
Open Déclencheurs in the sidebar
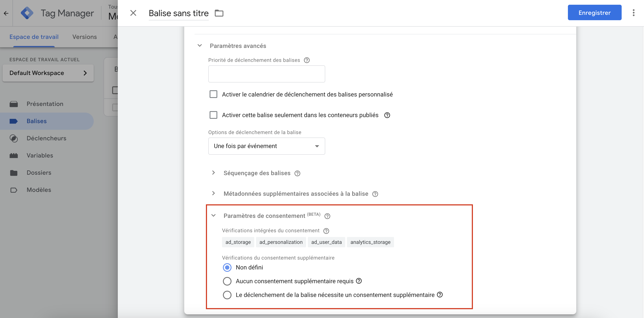46,138
